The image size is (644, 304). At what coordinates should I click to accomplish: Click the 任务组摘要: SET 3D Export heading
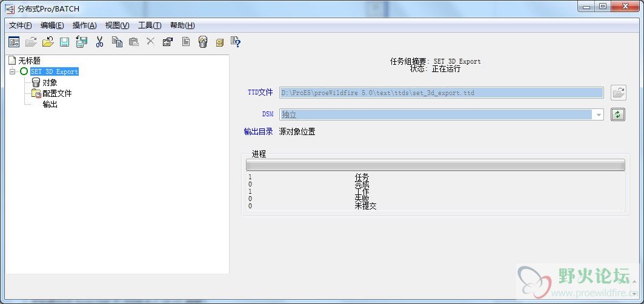pos(435,61)
